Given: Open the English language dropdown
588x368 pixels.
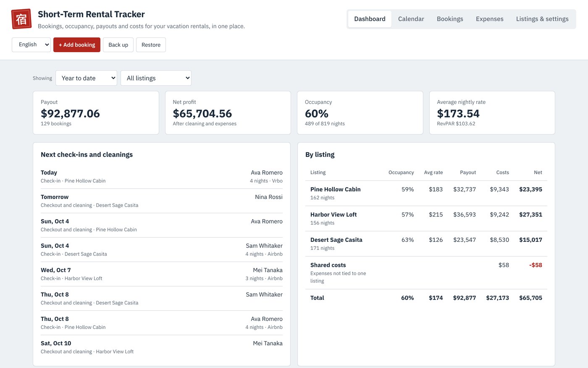Looking at the screenshot, I should pos(31,45).
